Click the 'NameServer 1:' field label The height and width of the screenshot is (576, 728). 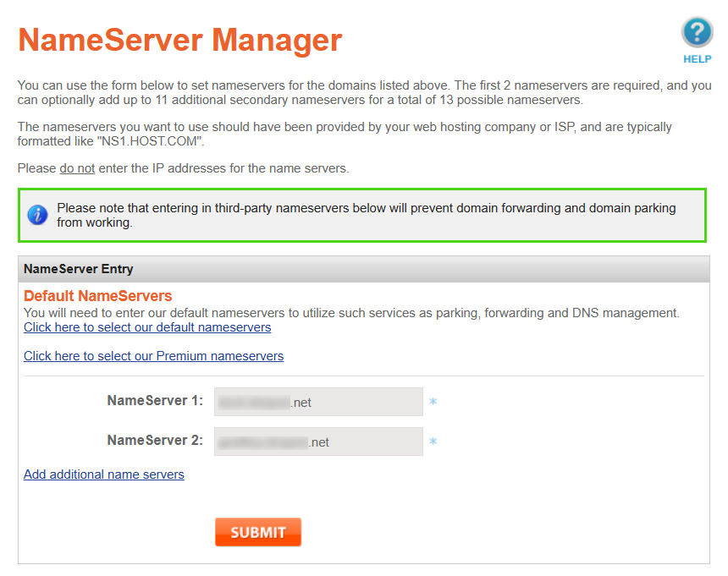pos(155,401)
